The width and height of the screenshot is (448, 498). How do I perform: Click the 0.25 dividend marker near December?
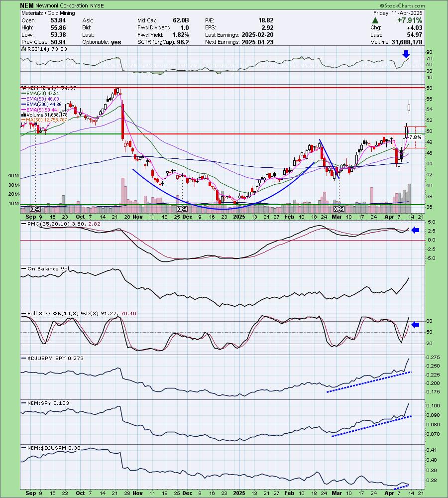(182, 209)
